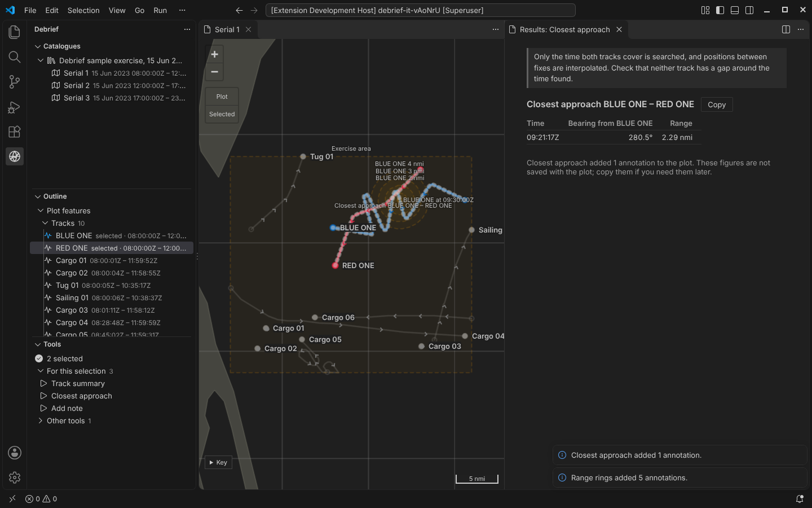Collapse the Tools section
Screen dimensions: 812x508
pyautogui.click(x=38, y=344)
